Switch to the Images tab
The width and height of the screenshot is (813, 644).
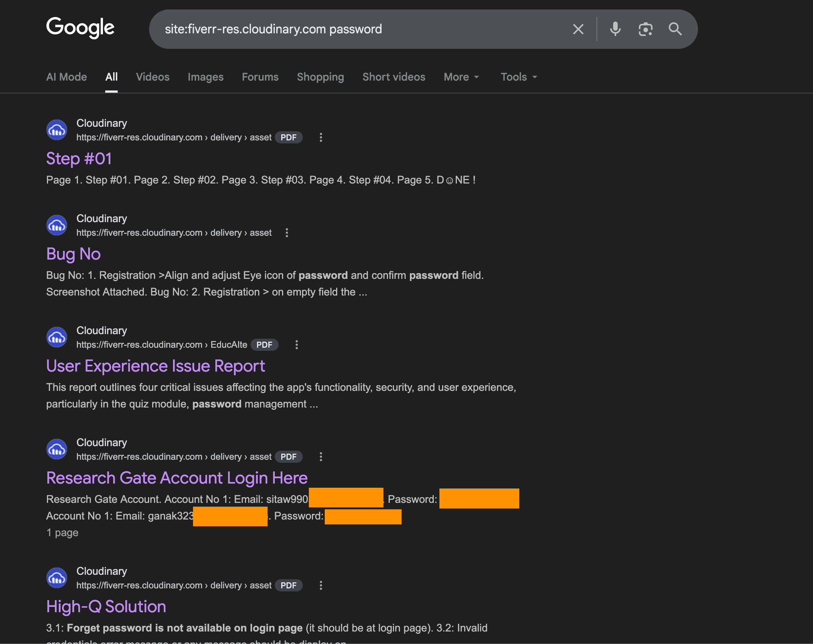206,77
